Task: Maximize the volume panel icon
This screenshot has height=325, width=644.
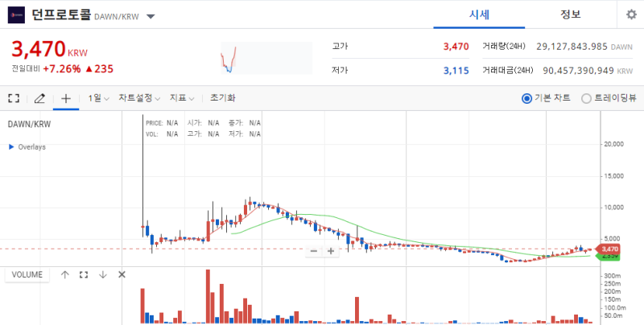Action: pos(84,274)
